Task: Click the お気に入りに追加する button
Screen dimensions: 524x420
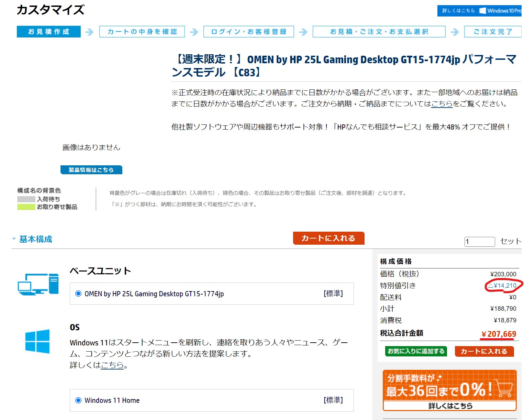Action: click(x=416, y=351)
